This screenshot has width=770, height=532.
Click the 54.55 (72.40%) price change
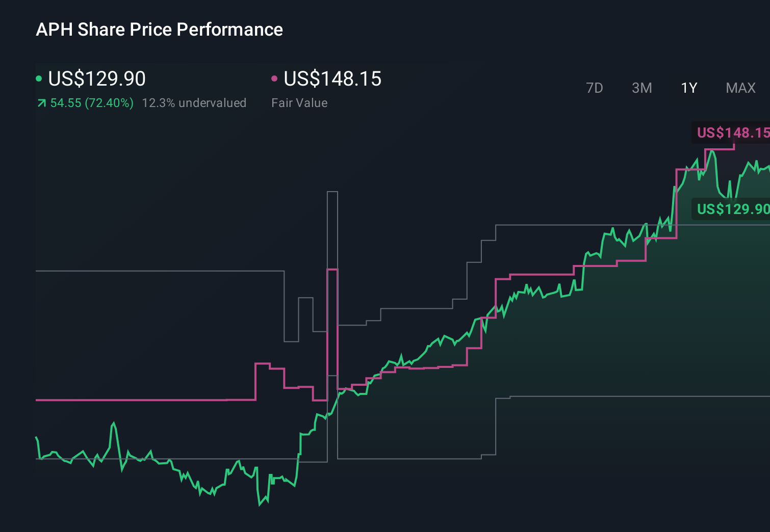click(x=92, y=103)
